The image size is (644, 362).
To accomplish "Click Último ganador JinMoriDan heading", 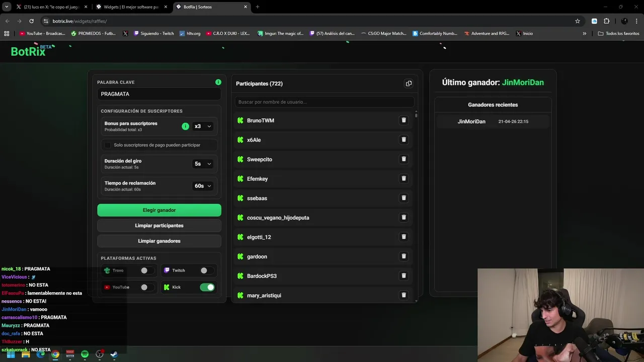I will (493, 82).
